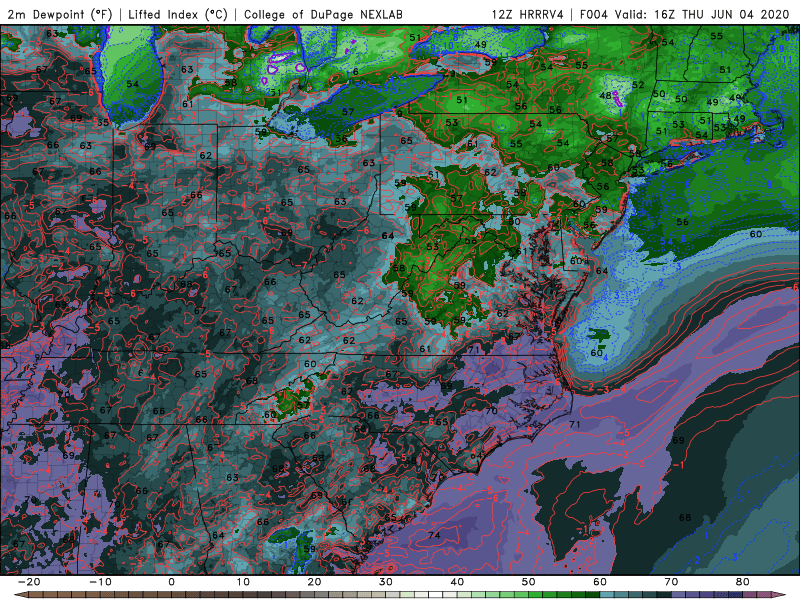800x600 pixels.
Task: Click the -20 label on the color scale
Action: click(29, 582)
